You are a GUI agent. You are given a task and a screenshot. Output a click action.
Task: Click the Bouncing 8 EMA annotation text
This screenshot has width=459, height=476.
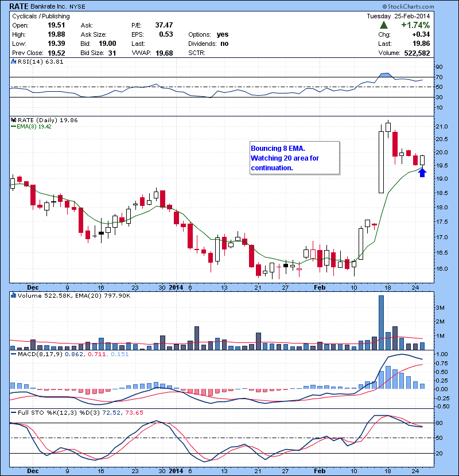coord(278,149)
